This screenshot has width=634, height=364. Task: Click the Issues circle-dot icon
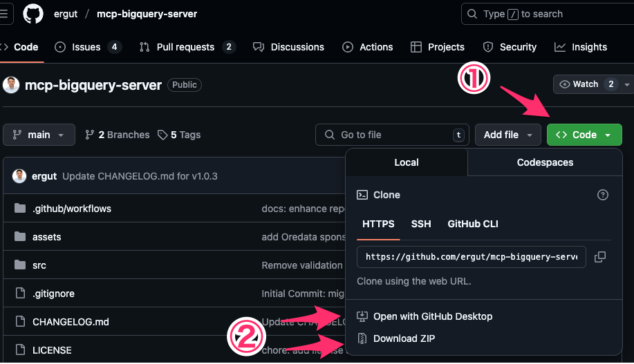tap(60, 47)
